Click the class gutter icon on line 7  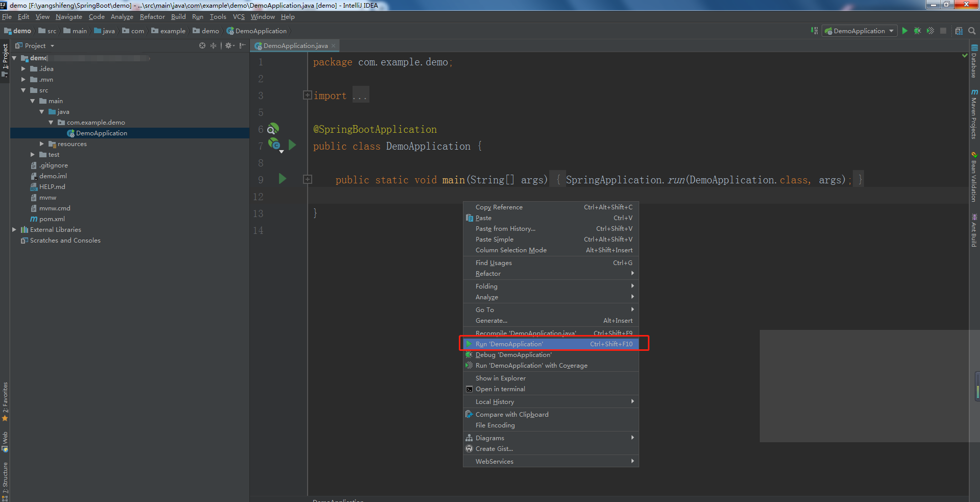click(x=275, y=145)
